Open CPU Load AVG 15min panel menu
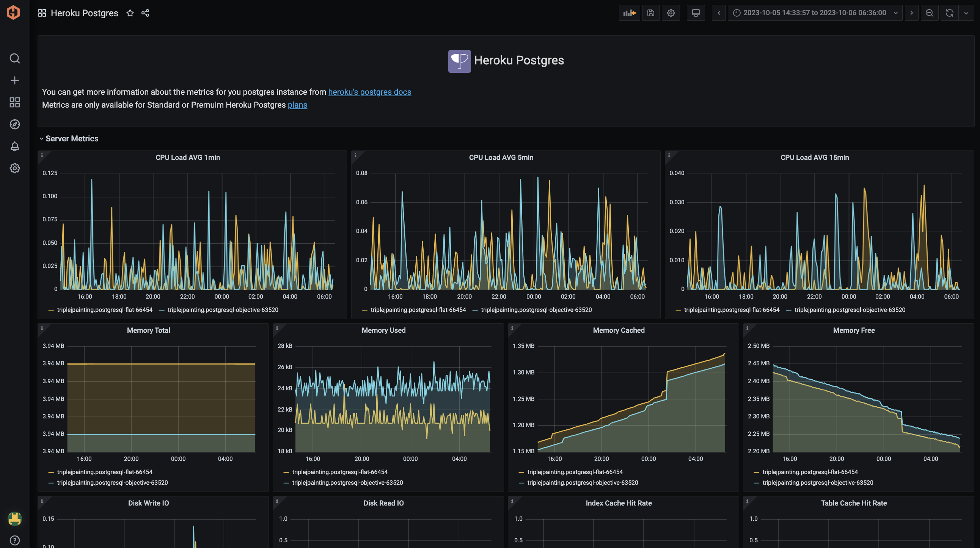Viewport: 980px width, 548px height. tap(815, 157)
